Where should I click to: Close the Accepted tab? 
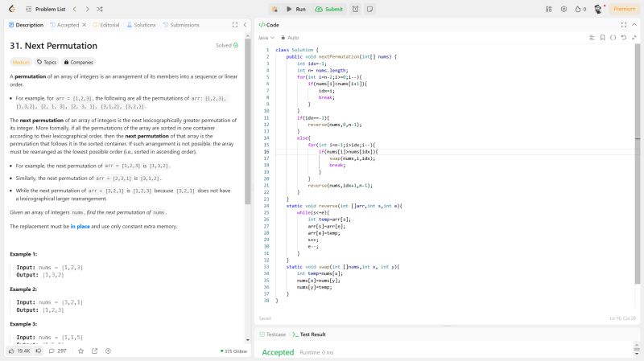coord(85,25)
